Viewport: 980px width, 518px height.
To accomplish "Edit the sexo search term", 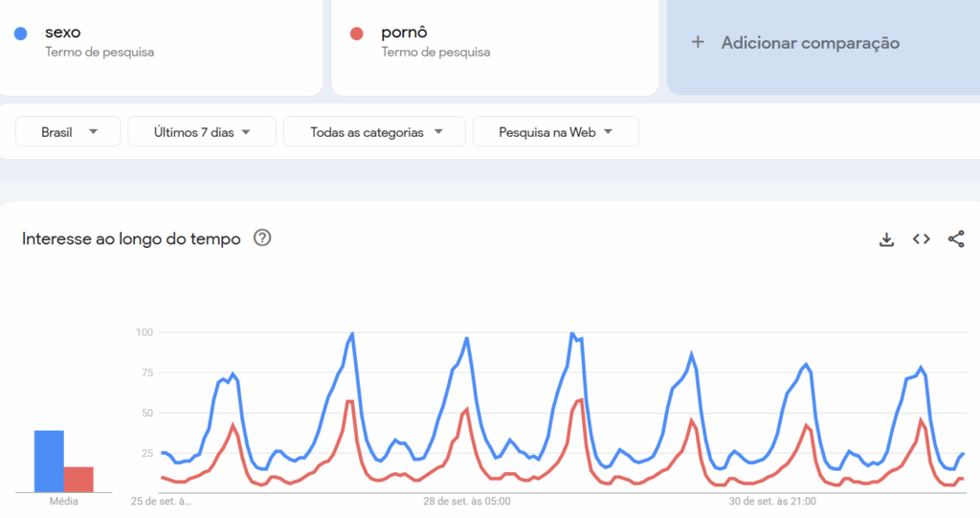I will pyautogui.click(x=63, y=33).
